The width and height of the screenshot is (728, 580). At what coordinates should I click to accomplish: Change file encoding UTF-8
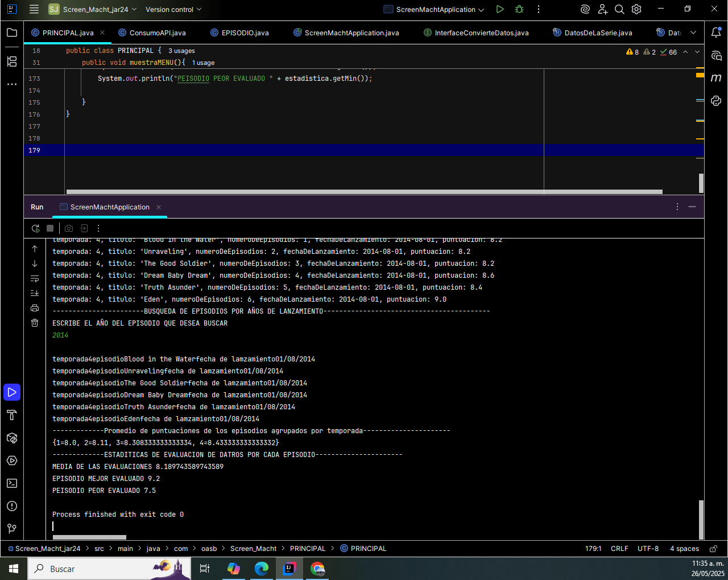648,549
